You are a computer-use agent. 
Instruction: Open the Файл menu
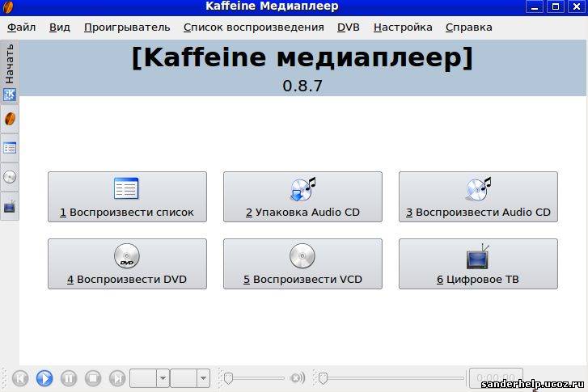pos(22,27)
